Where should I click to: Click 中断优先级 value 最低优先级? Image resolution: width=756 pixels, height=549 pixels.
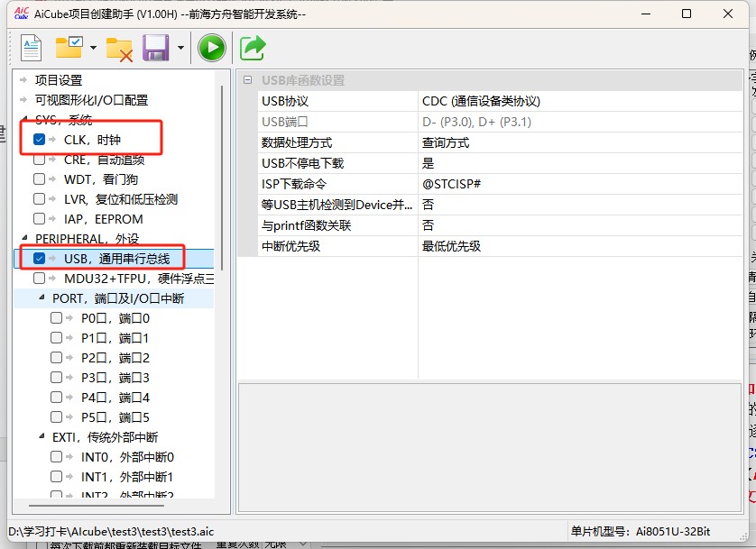click(x=580, y=246)
